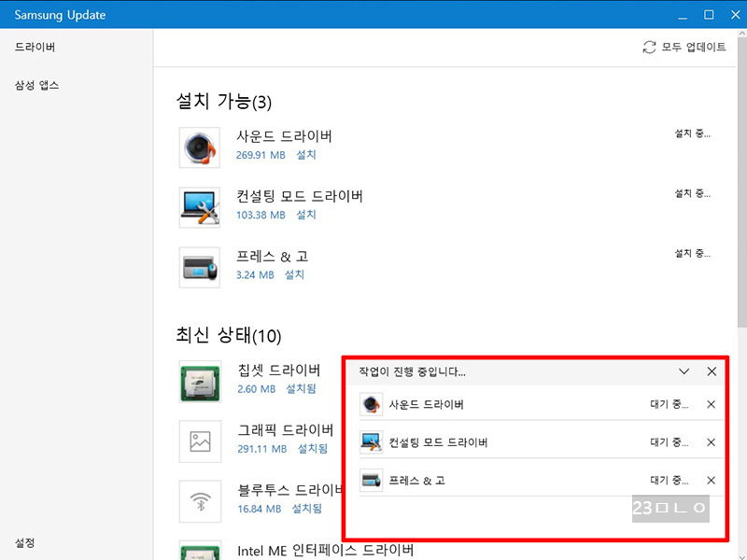The height and width of the screenshot is (560, 747).
Task: Click 설치 link under 사운드 드라이버
Action: [306, 155]
